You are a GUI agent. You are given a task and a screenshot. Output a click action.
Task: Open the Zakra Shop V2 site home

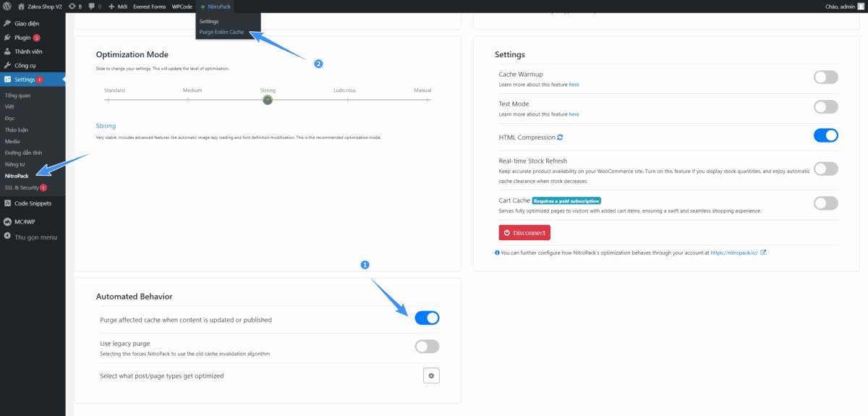[41, 6]
